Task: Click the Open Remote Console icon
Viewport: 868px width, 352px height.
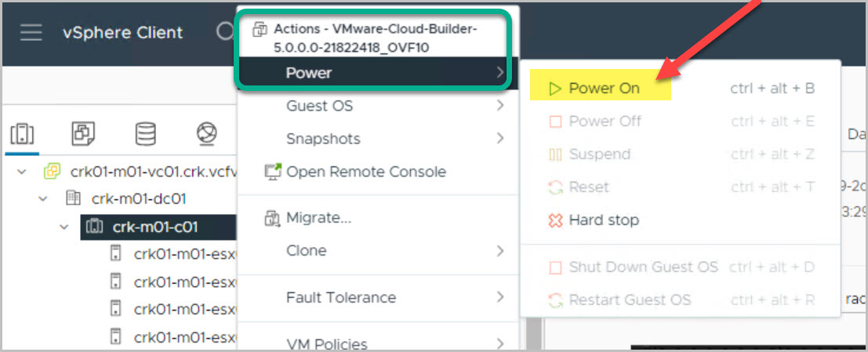Action: [x=273, y=172]
